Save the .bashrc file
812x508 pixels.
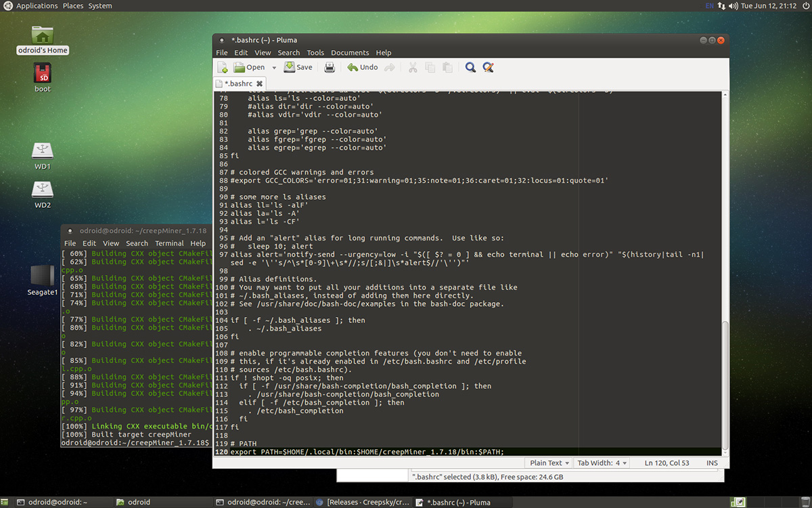click(x=298, y=67)
